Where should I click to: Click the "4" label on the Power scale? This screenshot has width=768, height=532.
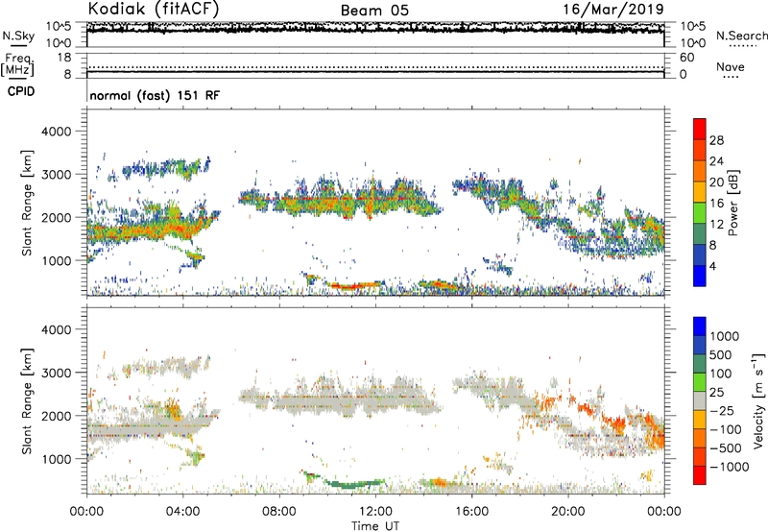[713, 266]
